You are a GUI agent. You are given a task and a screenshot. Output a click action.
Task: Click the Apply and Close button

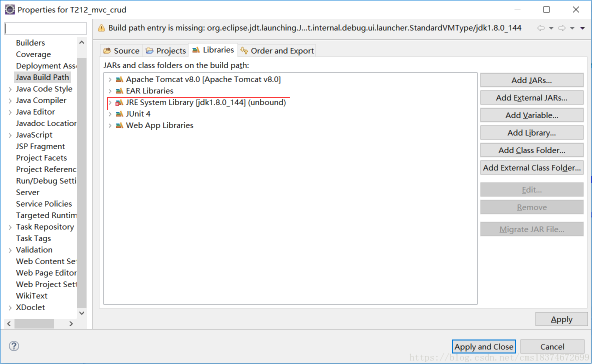point(484,346)
